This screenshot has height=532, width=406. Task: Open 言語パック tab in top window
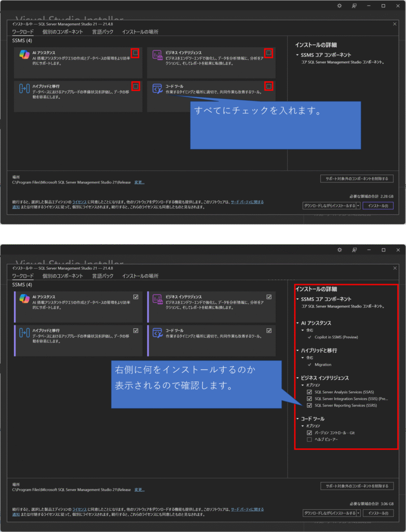(102, 32)
